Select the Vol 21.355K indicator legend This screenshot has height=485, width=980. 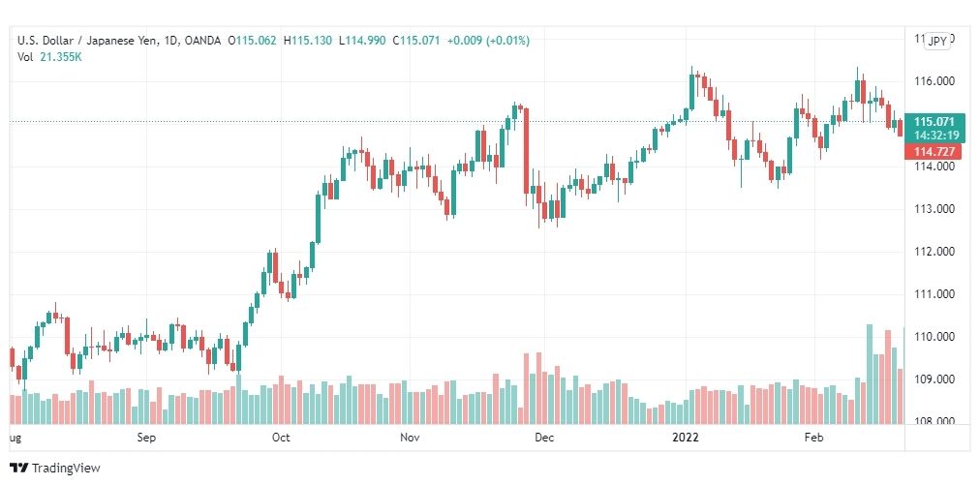49,57
